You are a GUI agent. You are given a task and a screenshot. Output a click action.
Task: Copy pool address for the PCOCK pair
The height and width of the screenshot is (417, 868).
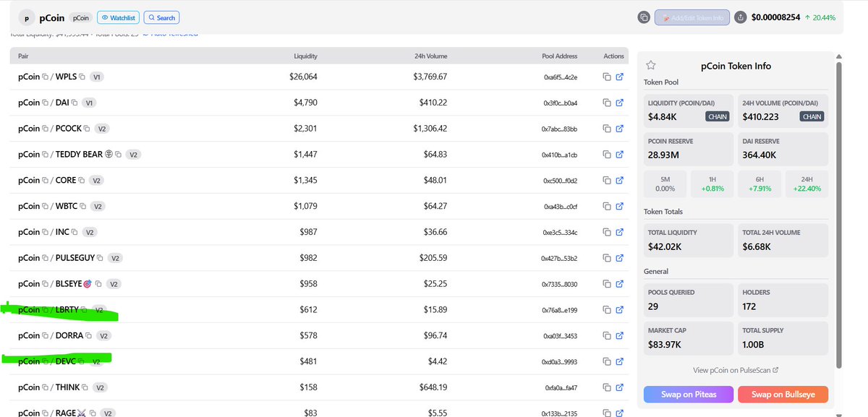(608, 129)
